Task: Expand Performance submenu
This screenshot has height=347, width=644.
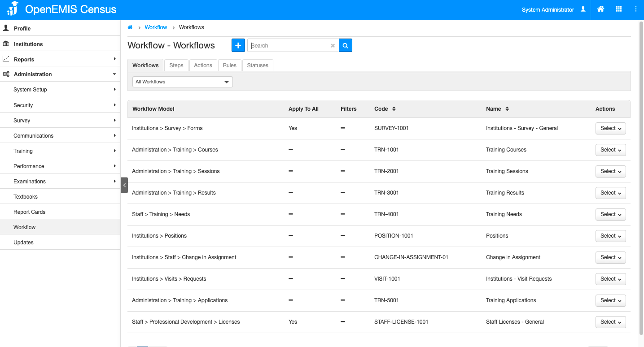Action: tap(114, 166)
